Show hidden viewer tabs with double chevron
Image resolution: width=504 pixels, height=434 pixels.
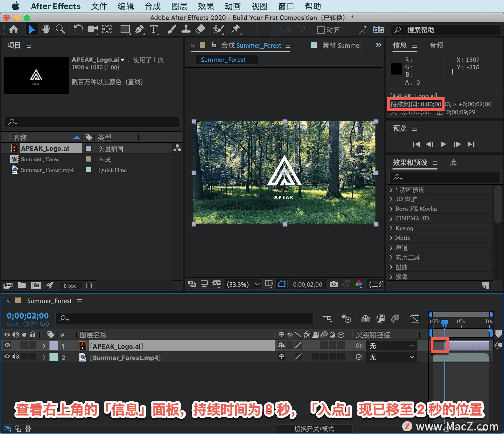click(x=379, y=45)
